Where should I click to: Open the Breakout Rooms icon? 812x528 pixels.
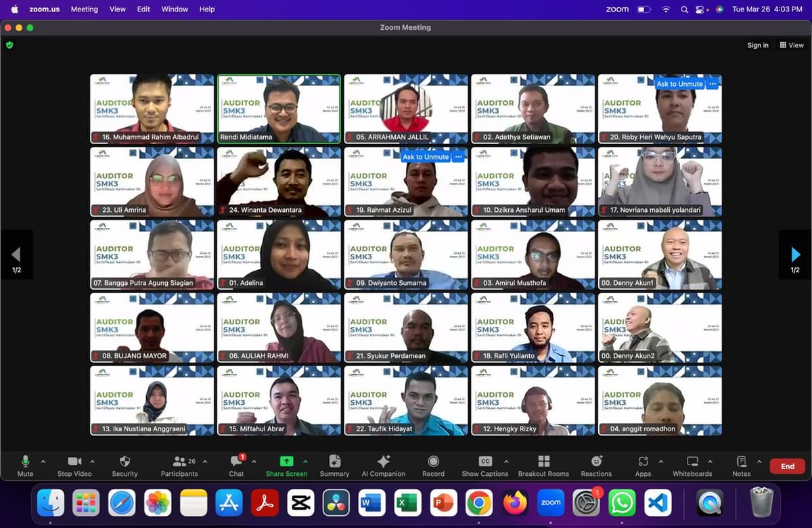(543, 461)
